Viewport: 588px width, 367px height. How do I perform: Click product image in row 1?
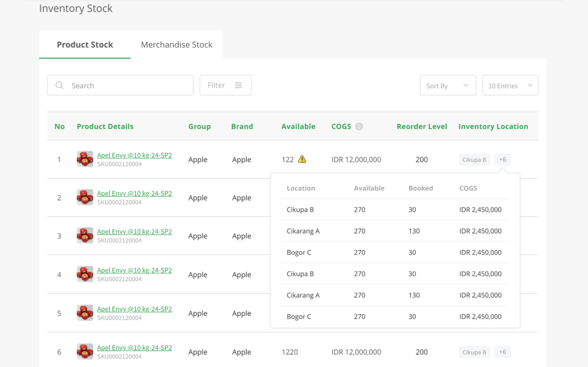pyautogui.click(x=85, y=159)
